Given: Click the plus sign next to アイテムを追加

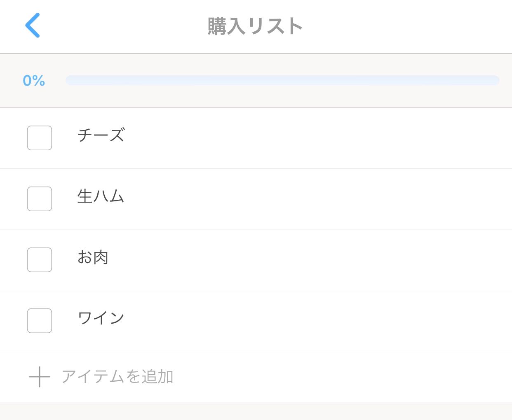Looking at the screenshot, I should [39, 376].
